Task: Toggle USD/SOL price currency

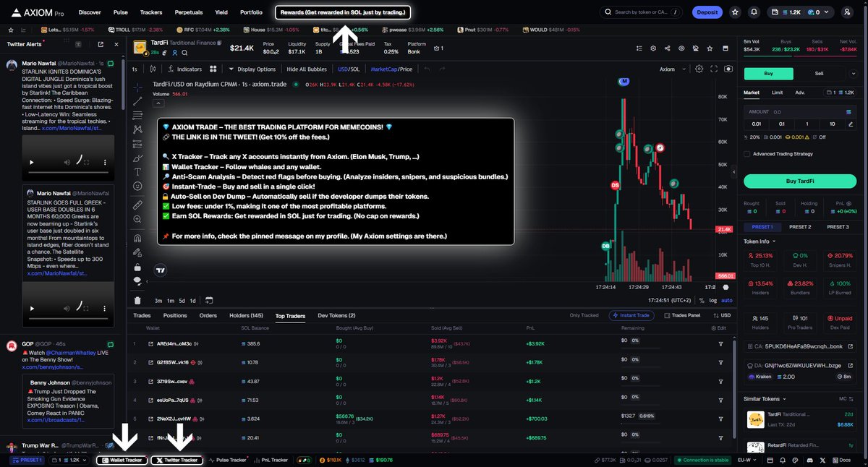Action: [349, 69]
